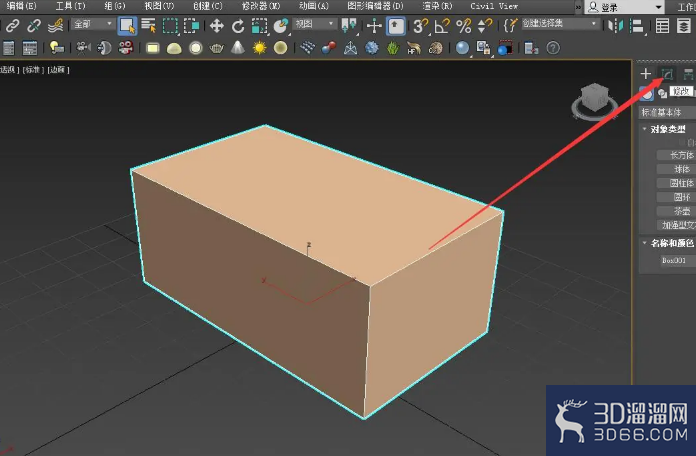
Task: Click the Align tool icon
Action: tap(637, 26)
